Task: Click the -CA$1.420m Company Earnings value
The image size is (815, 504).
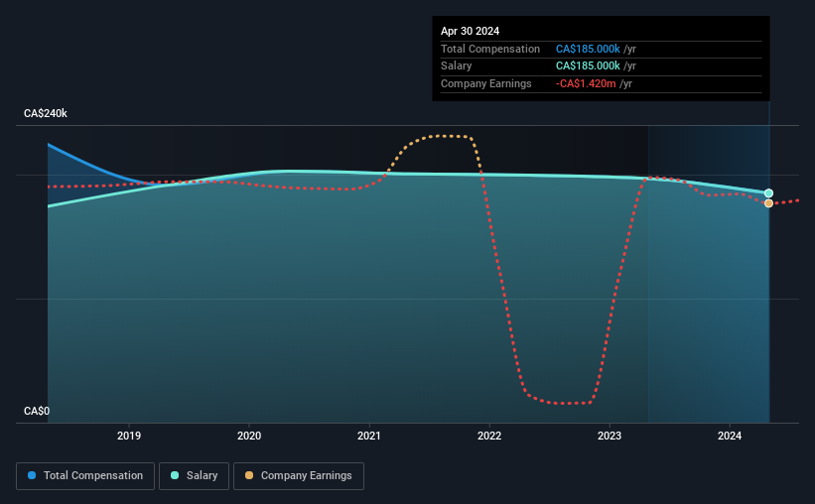Action: click(586, 83)
